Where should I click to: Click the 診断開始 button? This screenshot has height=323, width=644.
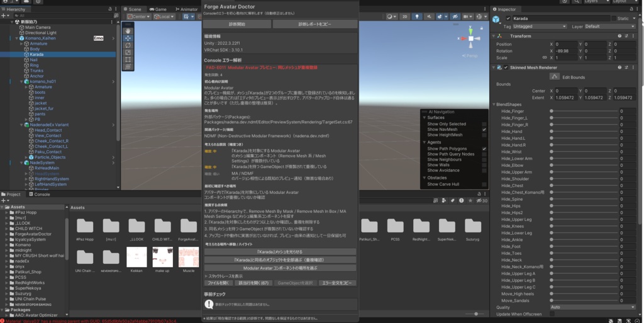237,25
